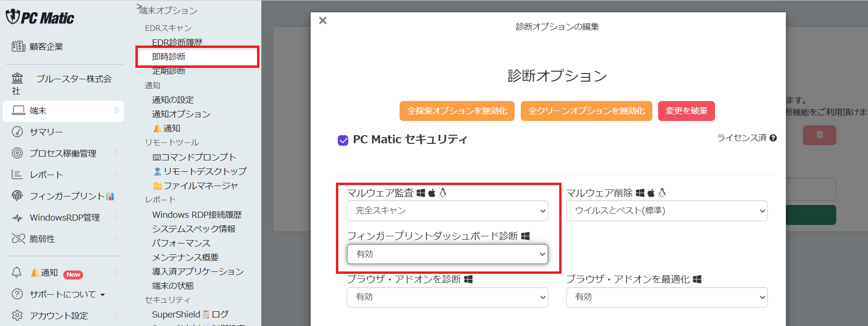Click the red trash delete button
868x326 pixels.
tap(820, 135)
